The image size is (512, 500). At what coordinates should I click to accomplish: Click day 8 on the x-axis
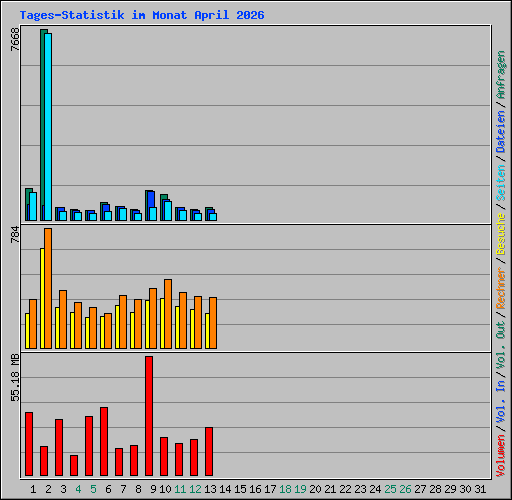click(x=138, y=489)
